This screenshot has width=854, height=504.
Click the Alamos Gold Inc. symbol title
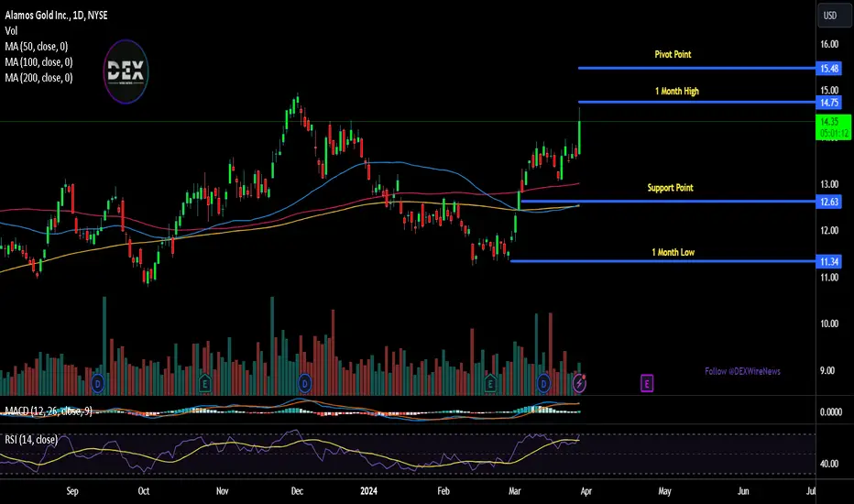point(56,16)
